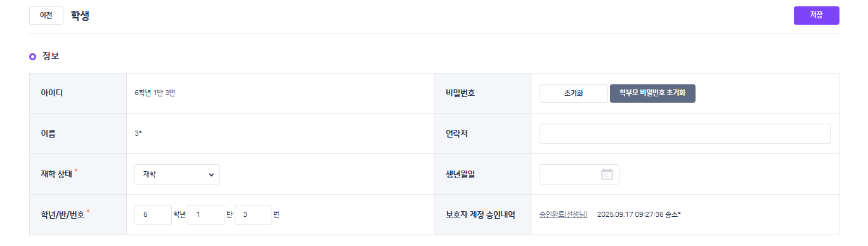Click the 보호자 계정 승인내역 label cell
The width and height of the screenshot is (868, 246).
click(483, 215)
